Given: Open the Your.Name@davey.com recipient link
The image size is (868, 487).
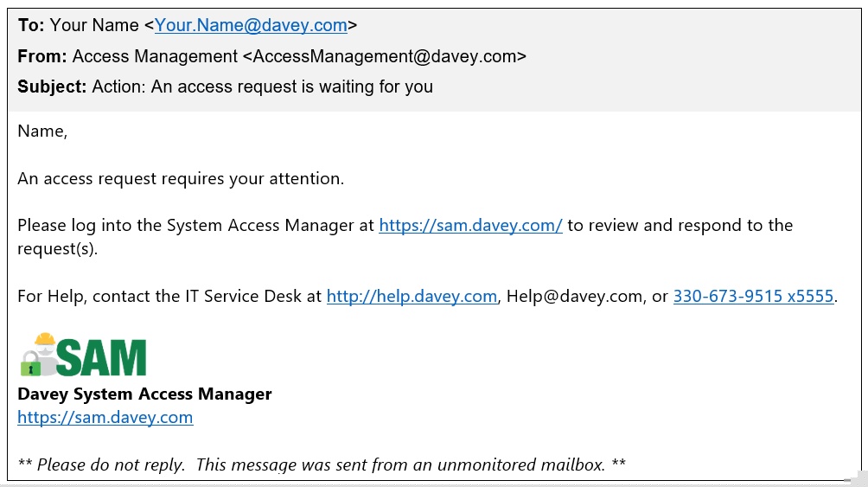Looking at the screenshot, I should (x=251, y=25).
